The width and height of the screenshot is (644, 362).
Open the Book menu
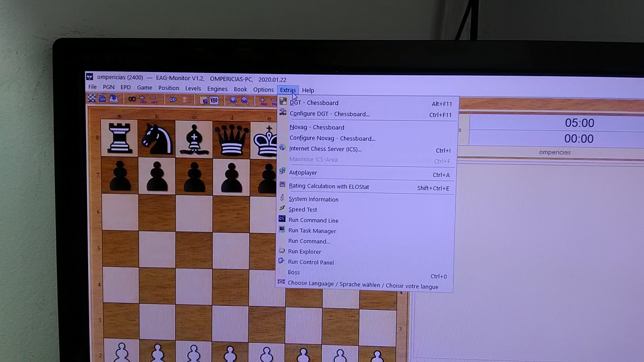[240, 89]
